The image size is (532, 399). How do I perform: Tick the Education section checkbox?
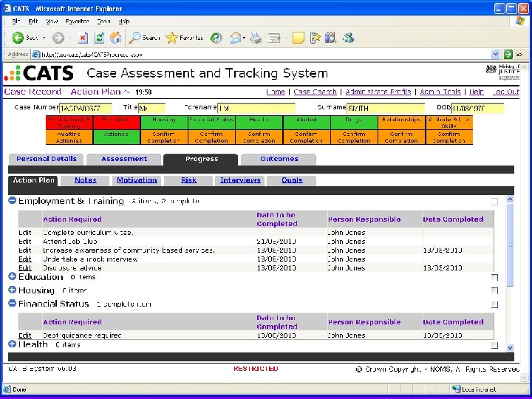tap(494, 278)
